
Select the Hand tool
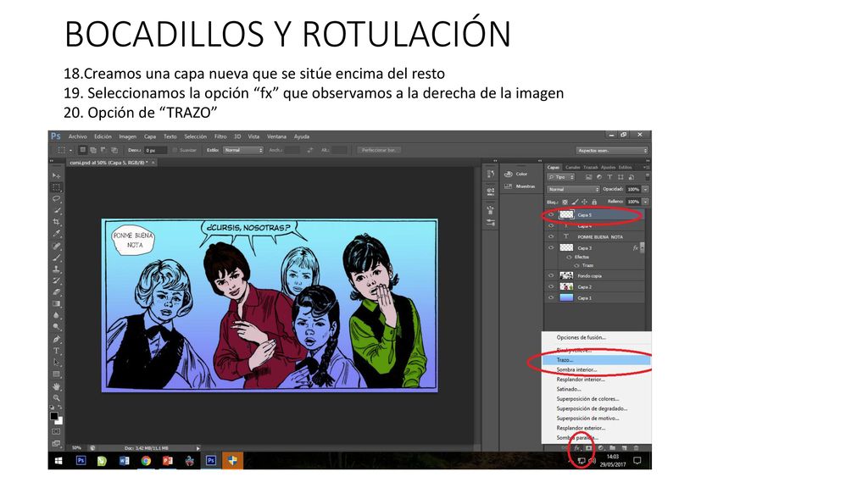[57, 386]
